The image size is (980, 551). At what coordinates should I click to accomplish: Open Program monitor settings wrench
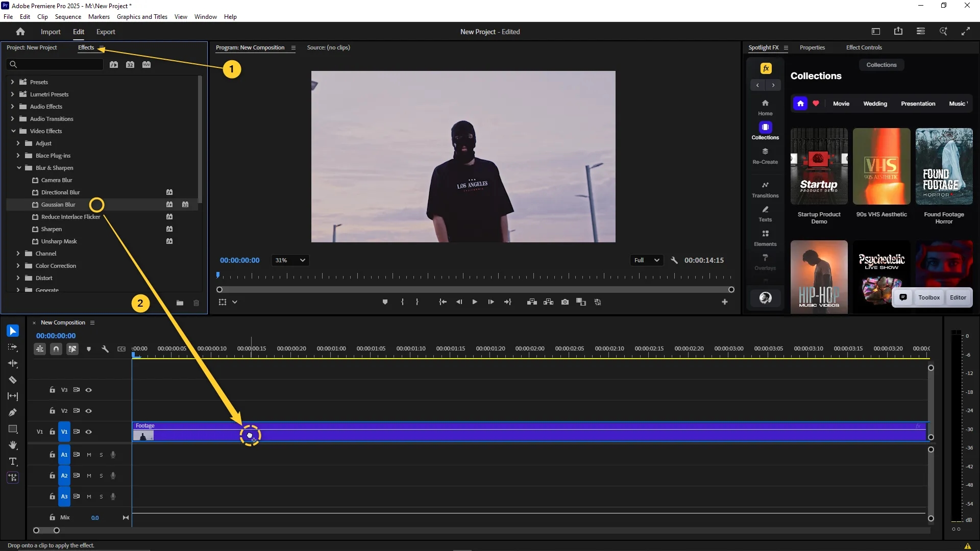coord(674,260)
